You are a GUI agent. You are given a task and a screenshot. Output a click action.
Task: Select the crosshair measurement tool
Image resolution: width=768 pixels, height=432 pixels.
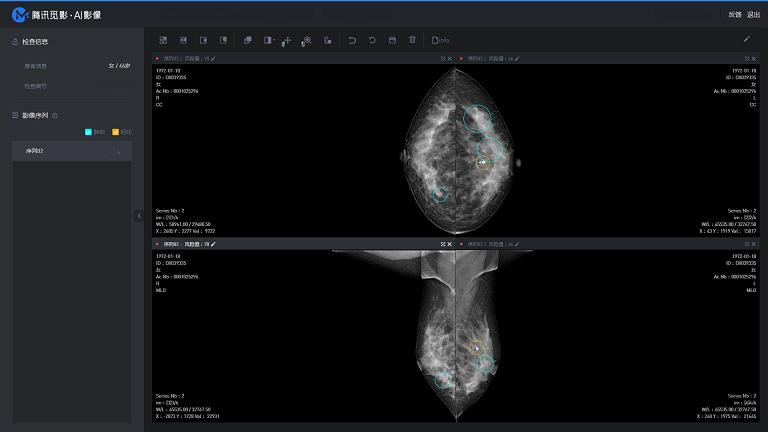(287, 40)
